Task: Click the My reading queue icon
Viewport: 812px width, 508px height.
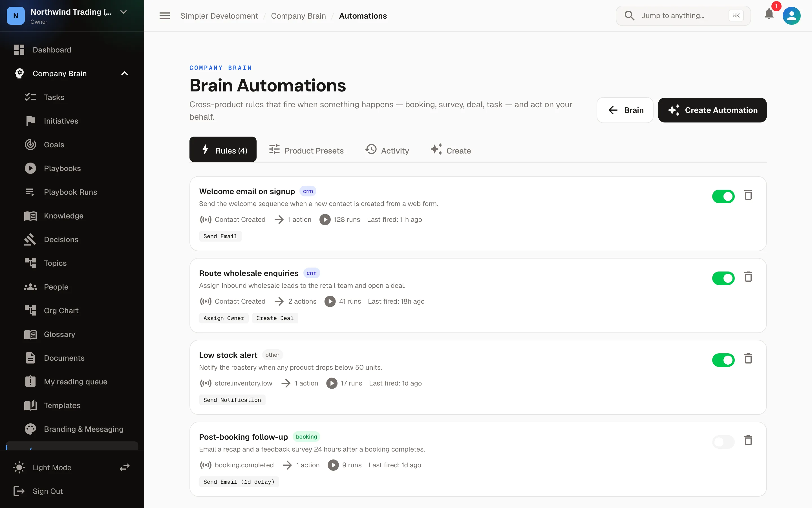Action: coord(30,381)
